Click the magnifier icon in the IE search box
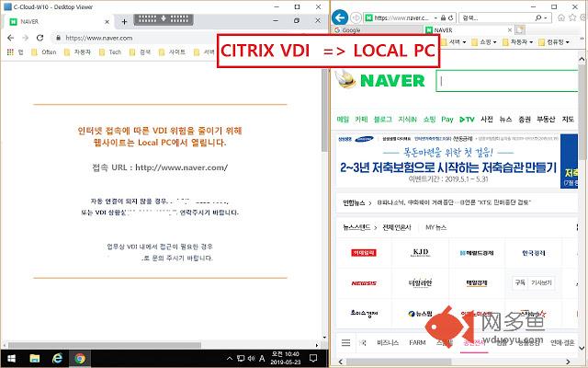This screenshot has height=368, width=588. point(538,17)
